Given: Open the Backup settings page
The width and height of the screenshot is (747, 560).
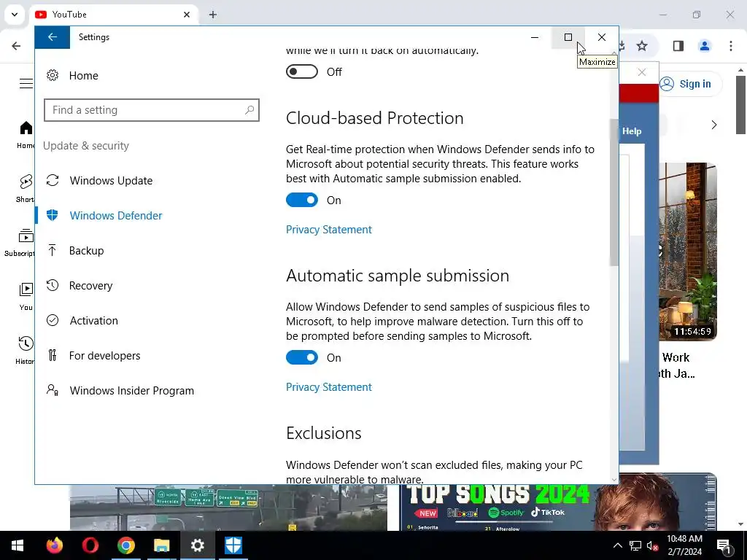Looking at the screenshot, I should tap(86, 251).
